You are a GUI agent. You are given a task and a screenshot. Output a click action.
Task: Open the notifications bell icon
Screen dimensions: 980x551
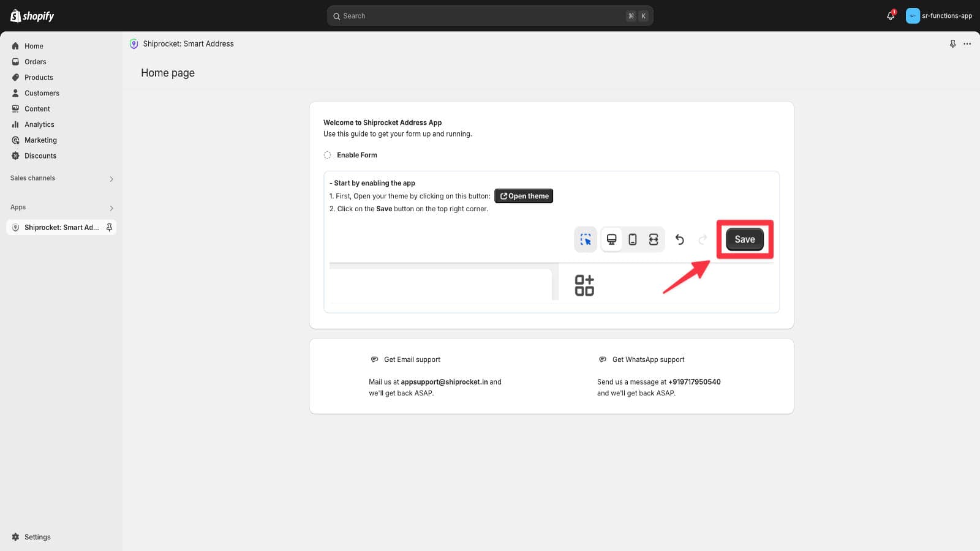891,16
